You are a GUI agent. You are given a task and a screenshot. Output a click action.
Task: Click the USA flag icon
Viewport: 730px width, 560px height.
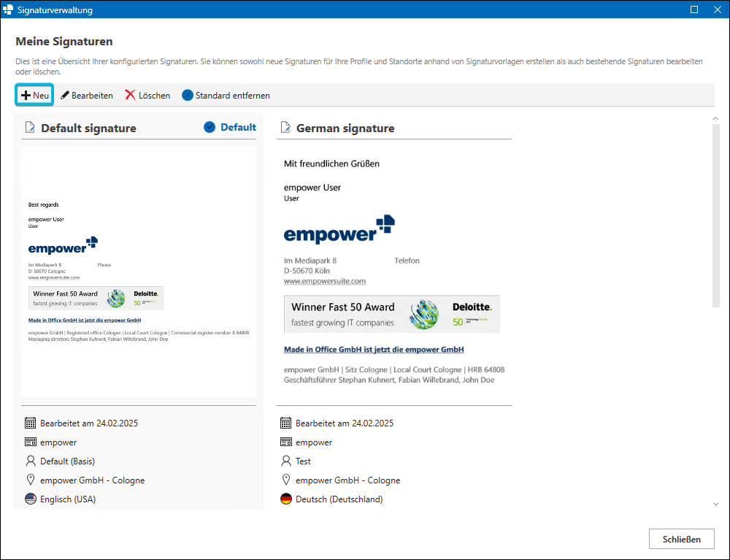(x=30, y=499)
